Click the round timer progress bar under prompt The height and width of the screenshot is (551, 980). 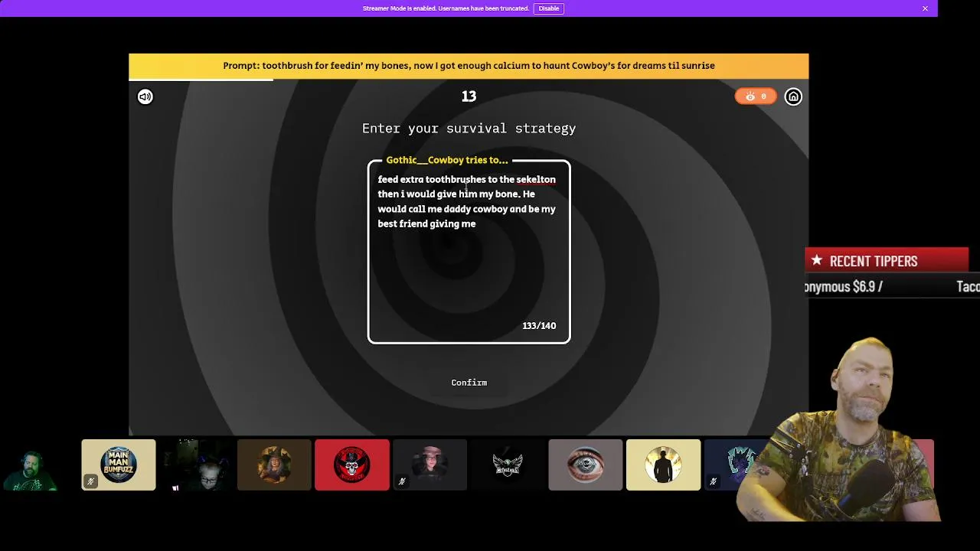click(x=201, y=80)
